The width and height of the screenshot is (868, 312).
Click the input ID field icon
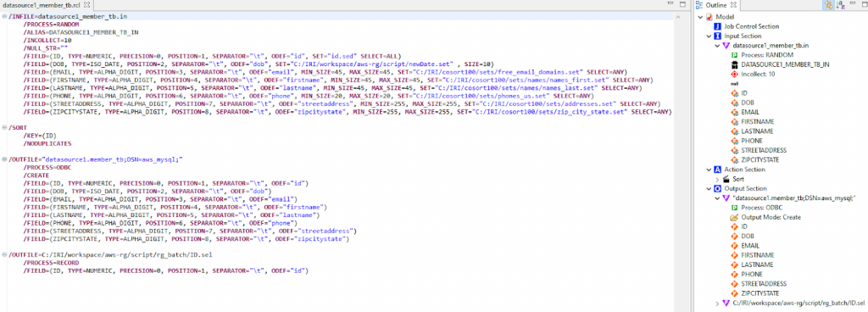[735, 93]
